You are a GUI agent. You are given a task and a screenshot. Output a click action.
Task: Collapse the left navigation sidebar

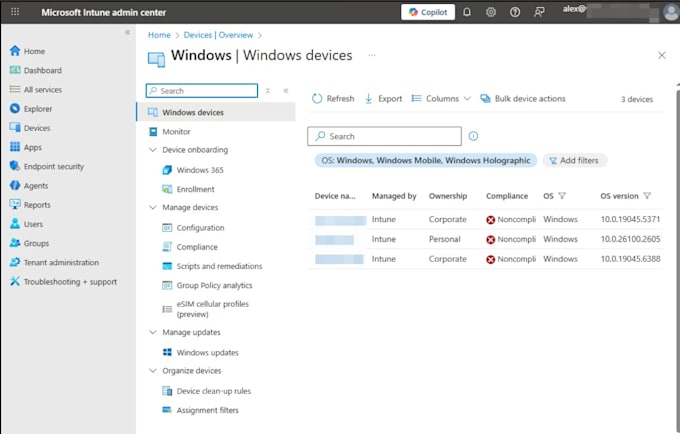coord(128,33)
